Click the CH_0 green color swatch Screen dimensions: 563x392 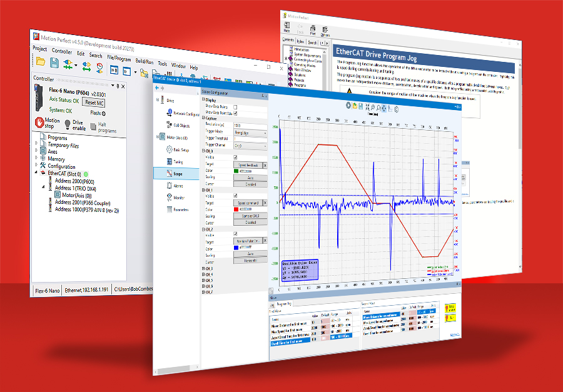pyautogui.click(x=236, y=171)
